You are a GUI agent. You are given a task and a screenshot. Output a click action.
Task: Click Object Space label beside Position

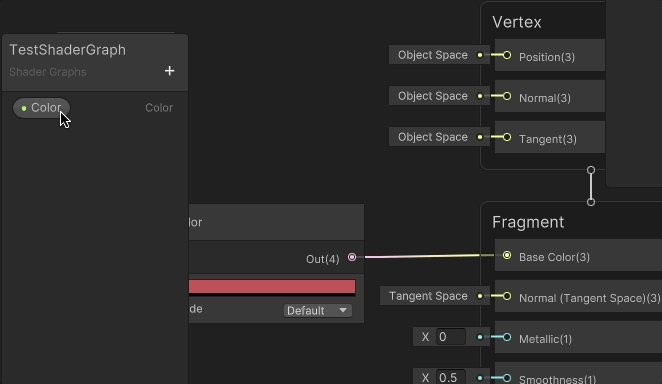point(433,55)
